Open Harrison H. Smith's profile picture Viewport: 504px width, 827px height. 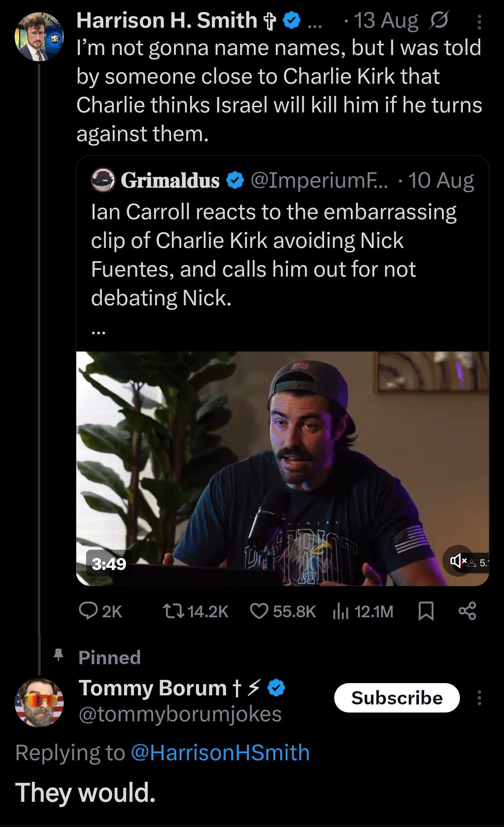(x=39, y=37)
